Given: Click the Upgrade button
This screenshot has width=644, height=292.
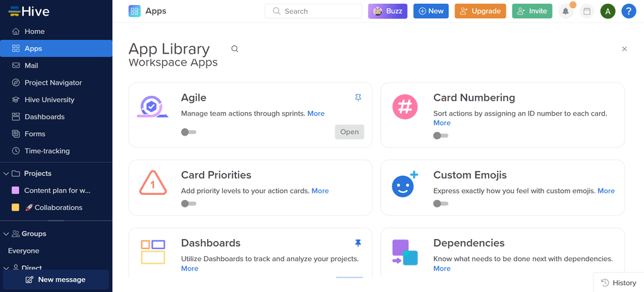Looking at the screenshot, I should click(480, 11).
